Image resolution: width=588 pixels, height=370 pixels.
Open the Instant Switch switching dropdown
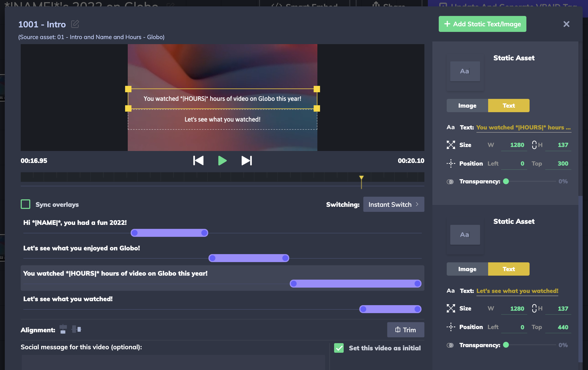click(393, 204)
